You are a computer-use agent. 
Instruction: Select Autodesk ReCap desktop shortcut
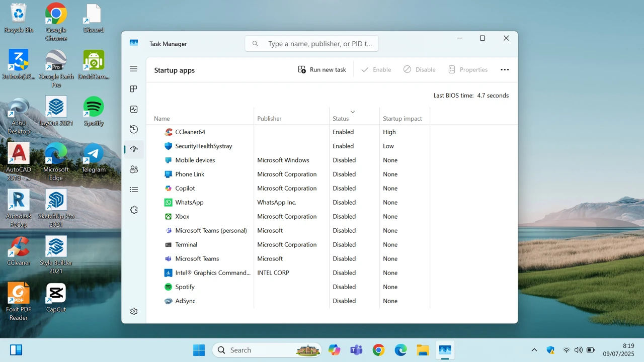coord(19,209)
